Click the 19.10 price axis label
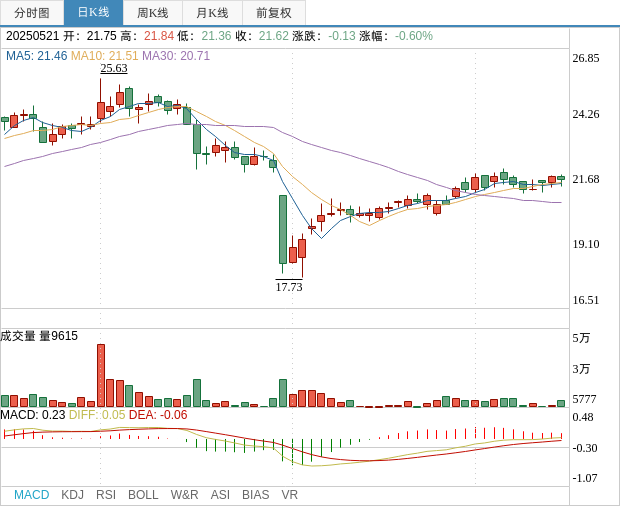Screen dimensions: 620x506 (586, 244)
